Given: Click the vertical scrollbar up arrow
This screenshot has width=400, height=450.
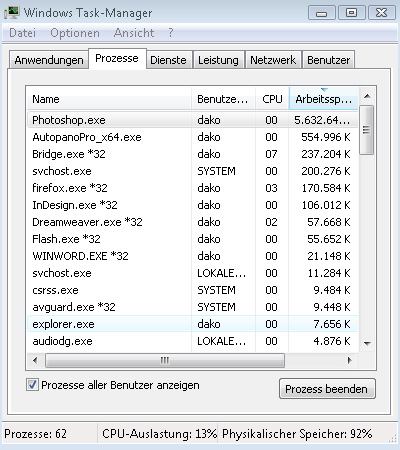Looking at the screenshot, I should coord(367,96).
